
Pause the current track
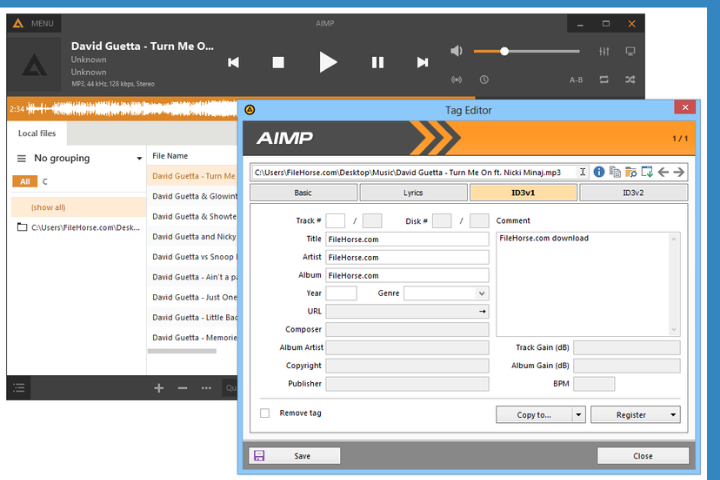coord(377,62)
